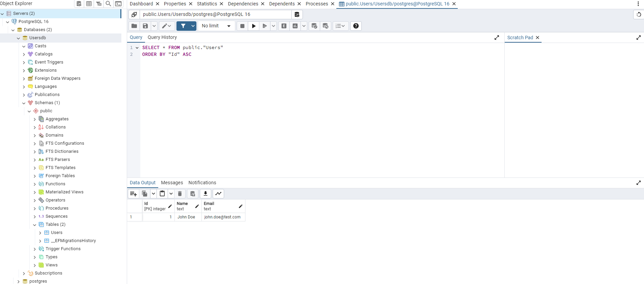Click the Delete row trash icon

coord(180,194)
